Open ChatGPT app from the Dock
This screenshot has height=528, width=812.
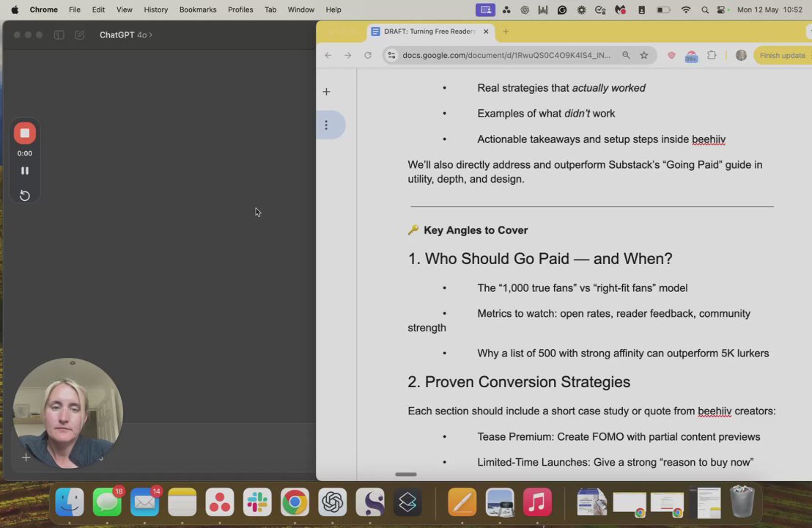click(x=333, y=502)
